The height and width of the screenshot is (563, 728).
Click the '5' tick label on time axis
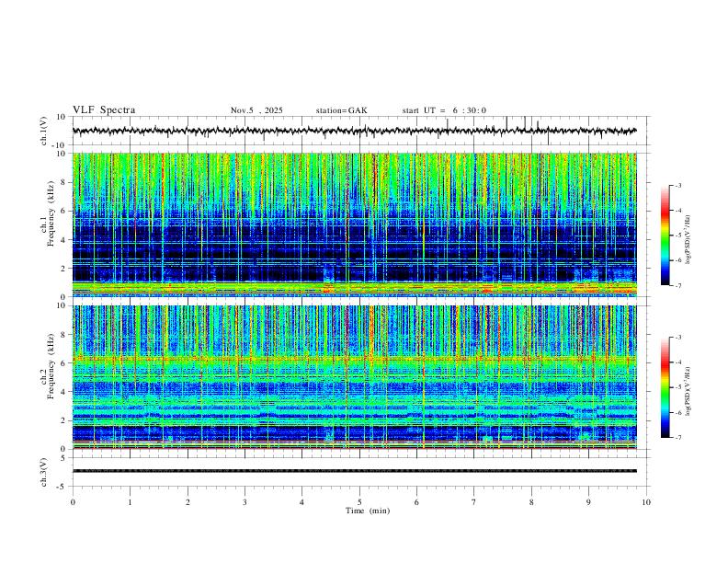point(359,502)
